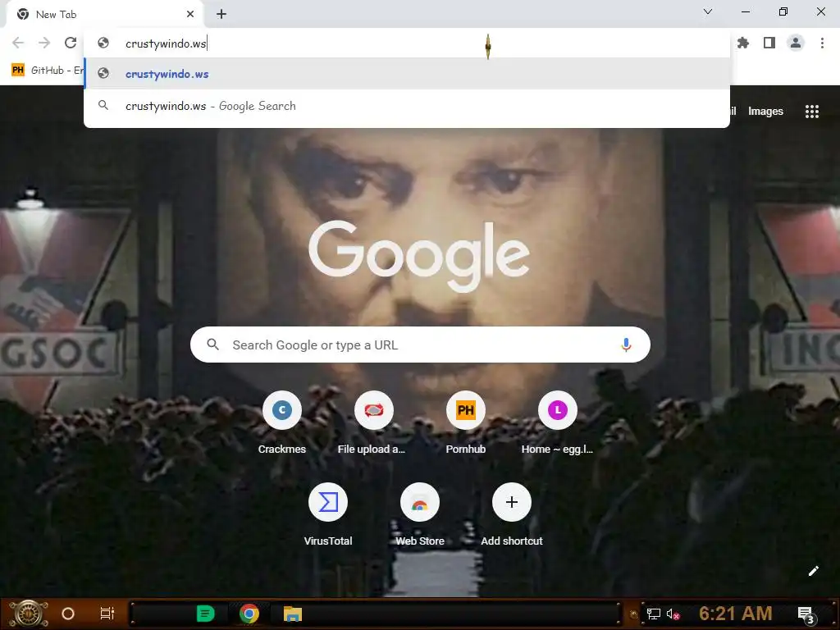This screenshot has height=630, width=840.
Task: Open the taskbar search circle
Action: tap(68, 614)
